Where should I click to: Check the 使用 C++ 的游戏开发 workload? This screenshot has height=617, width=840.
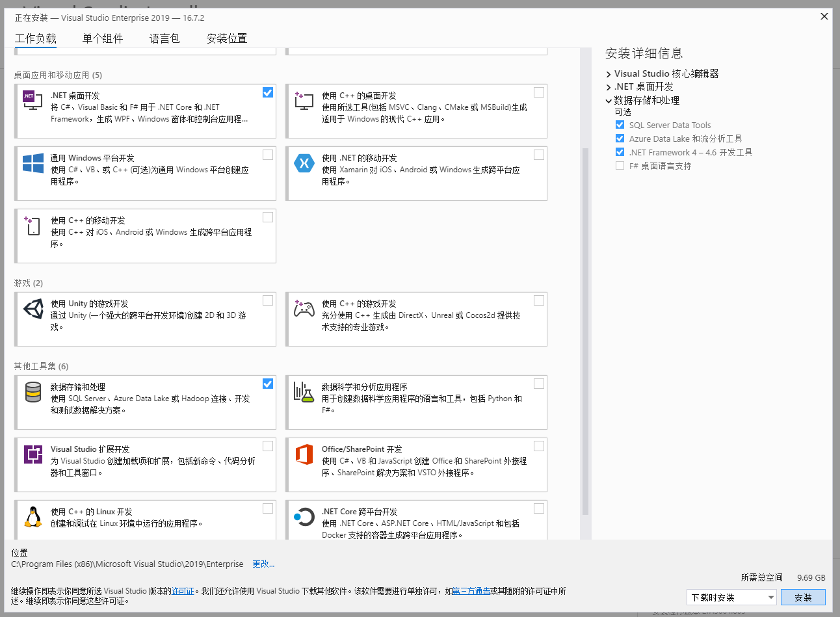click(539, 300)
